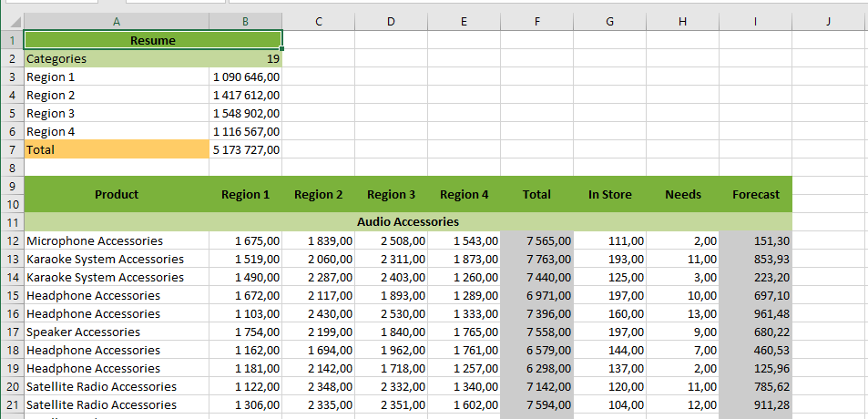Select column F header
This screenshot has height=419, width=868.
(x=536, y=22)
